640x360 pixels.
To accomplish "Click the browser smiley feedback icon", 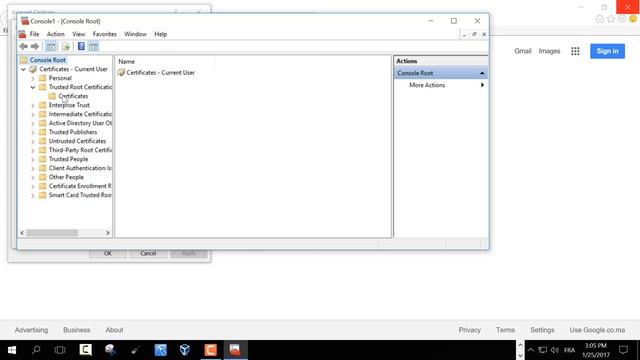I will pyautogui.click(x=633, y=19).
